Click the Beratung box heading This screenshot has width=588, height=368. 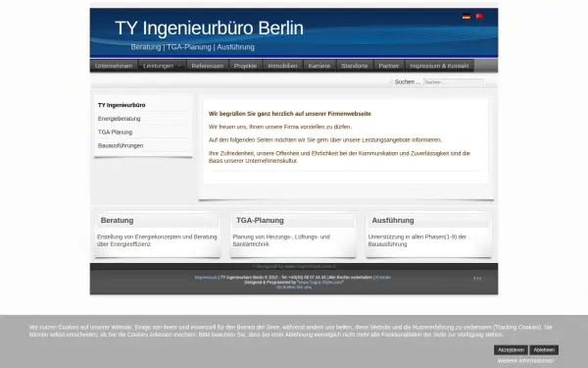117,221
